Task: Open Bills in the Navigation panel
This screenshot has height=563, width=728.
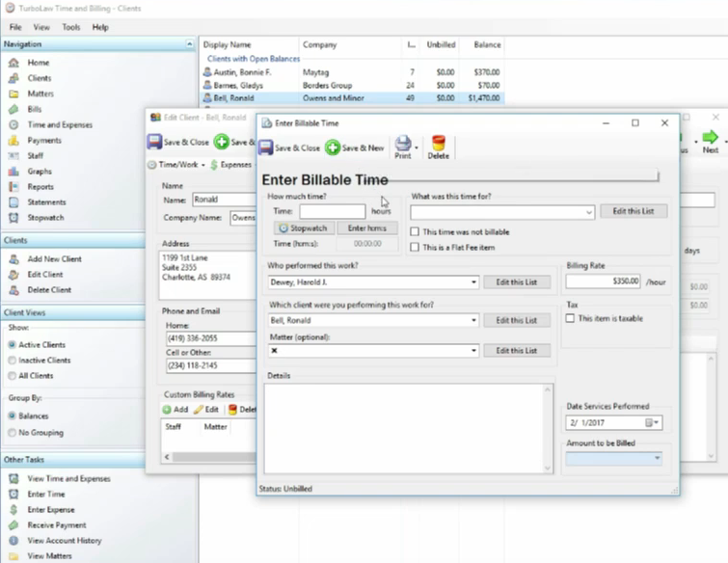Action: [35, 109]
